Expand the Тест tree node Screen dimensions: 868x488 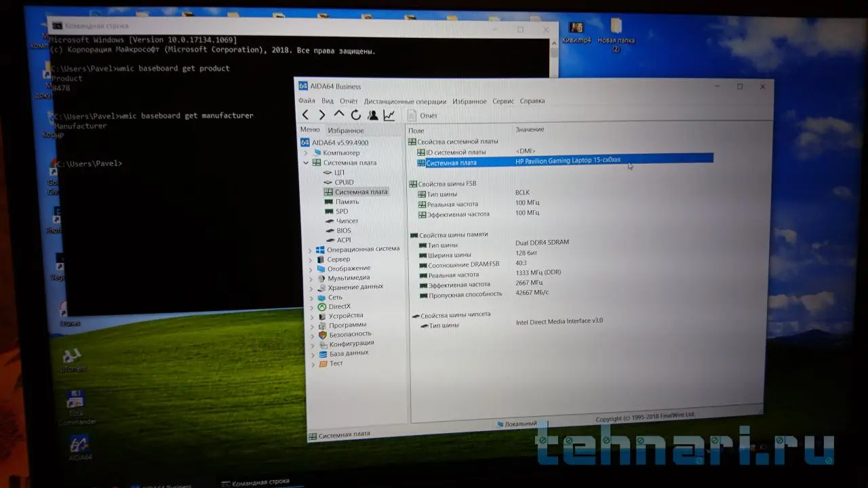313,364
